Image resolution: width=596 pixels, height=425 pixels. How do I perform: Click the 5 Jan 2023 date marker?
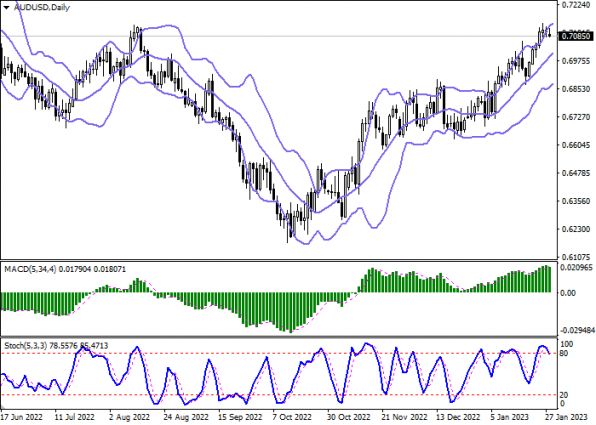(509, 417)
